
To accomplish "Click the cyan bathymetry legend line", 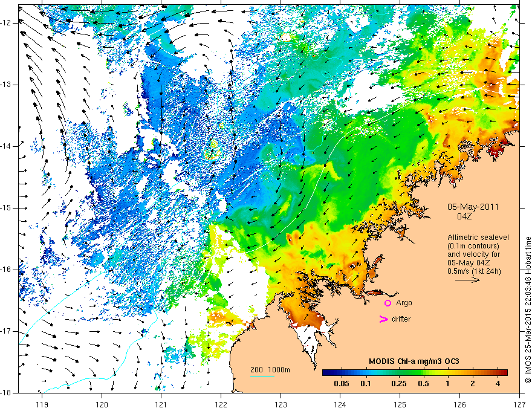I will [262, 376].
